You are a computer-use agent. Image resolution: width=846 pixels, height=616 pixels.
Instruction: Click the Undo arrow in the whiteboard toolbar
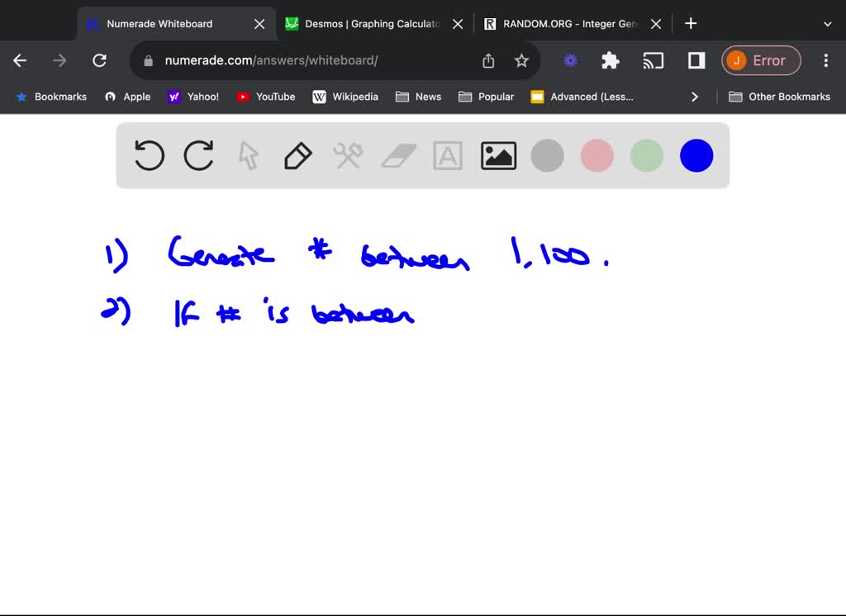[149, 155]
